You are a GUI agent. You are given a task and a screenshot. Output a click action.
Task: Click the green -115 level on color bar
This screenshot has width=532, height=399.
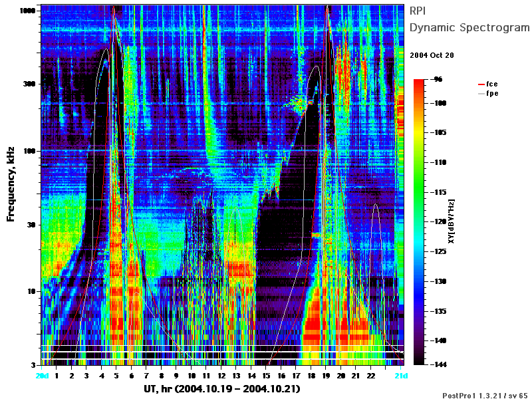click(x=419, y=192)
